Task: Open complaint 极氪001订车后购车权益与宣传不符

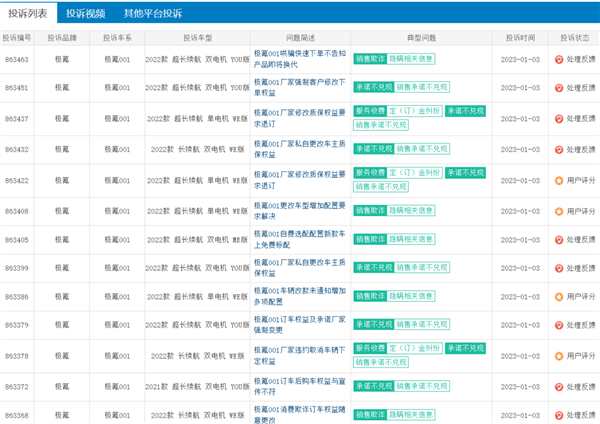Action: (300, 386)
